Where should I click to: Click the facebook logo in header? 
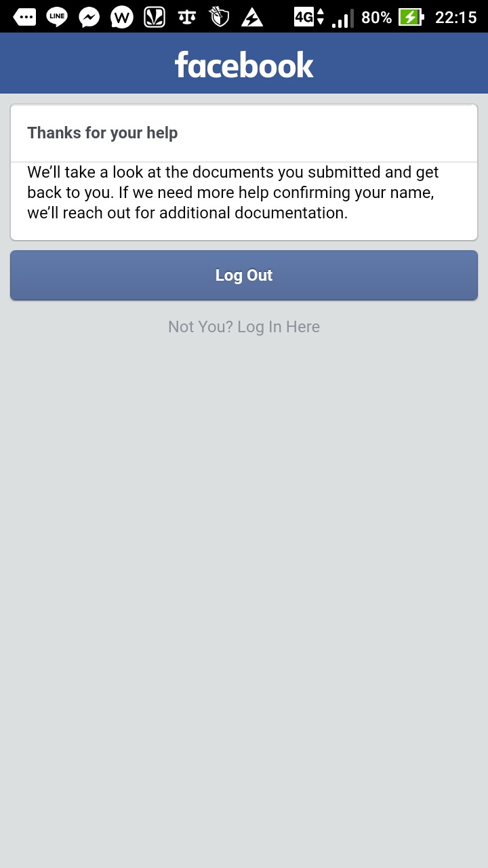click(x=244, y=65)
